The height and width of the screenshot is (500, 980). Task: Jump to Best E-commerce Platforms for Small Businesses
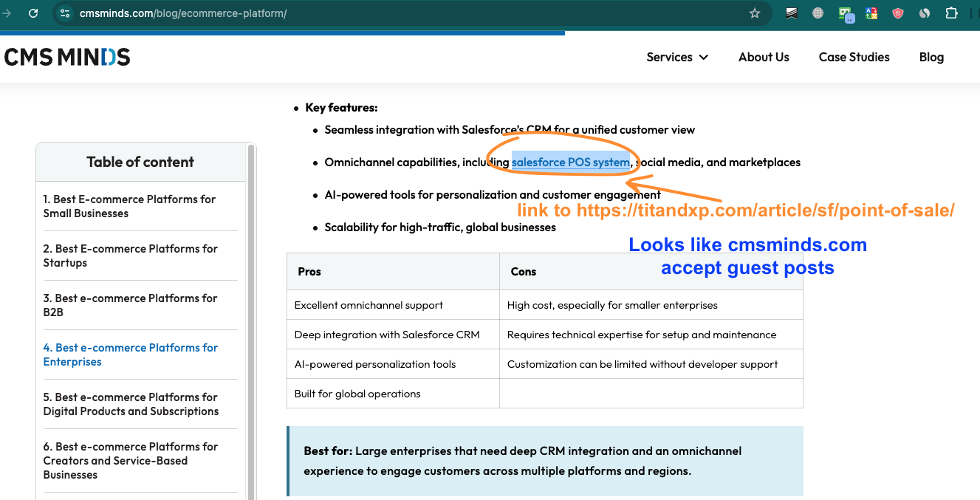[x=129, y=206]
